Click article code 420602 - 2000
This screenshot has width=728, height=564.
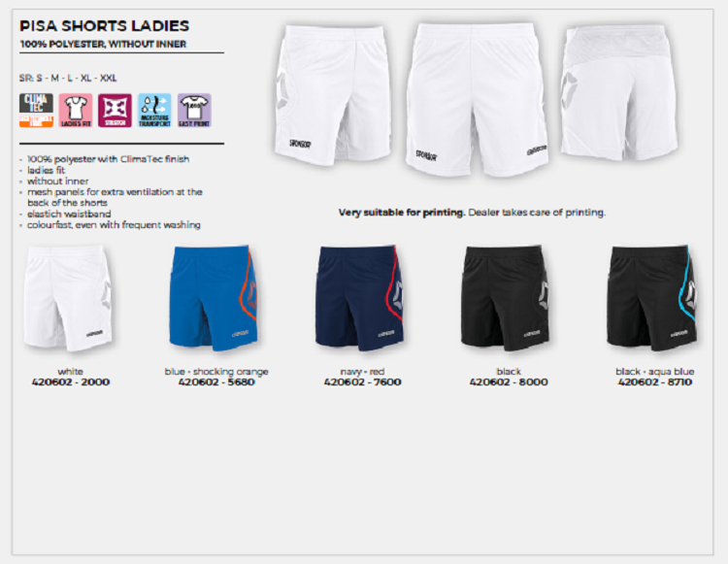click(71, 382)
